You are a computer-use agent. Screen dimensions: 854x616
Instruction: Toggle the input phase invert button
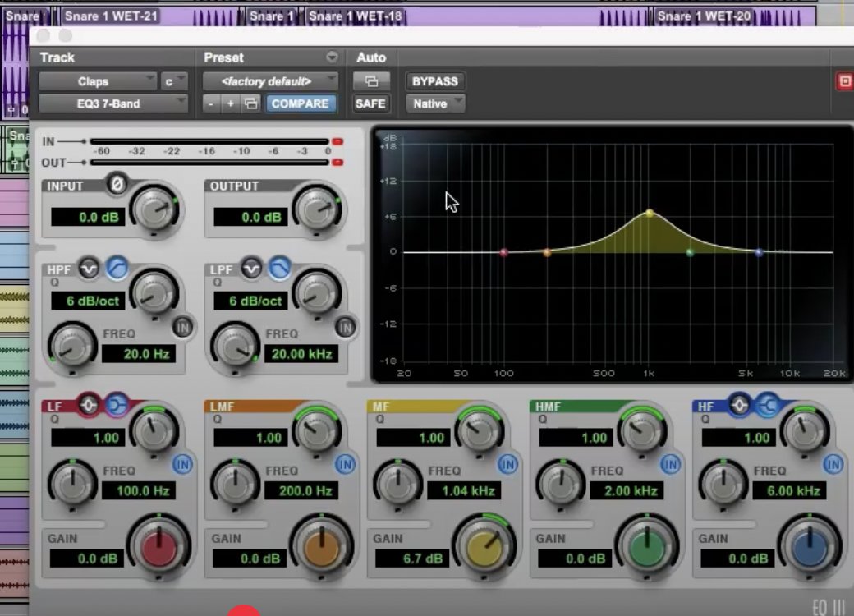pyautogui.click(x=117, y=184)
